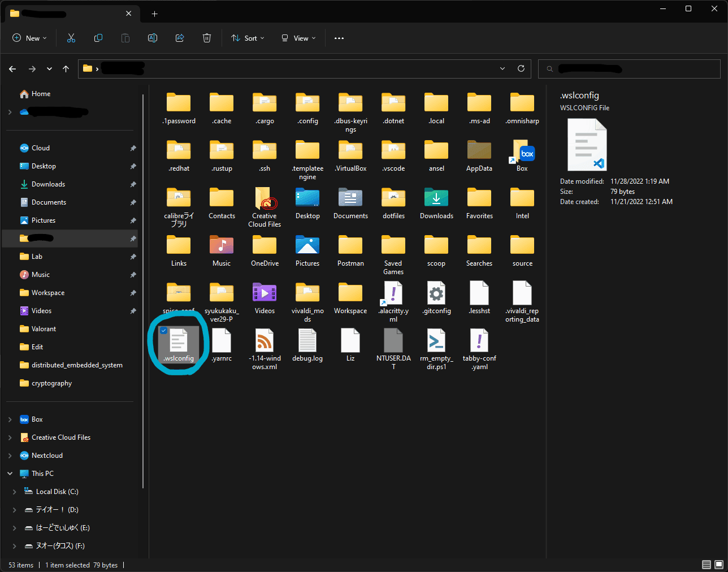Collapse the This PC tree node
The image size is (728, 572).
coord(10,474)
